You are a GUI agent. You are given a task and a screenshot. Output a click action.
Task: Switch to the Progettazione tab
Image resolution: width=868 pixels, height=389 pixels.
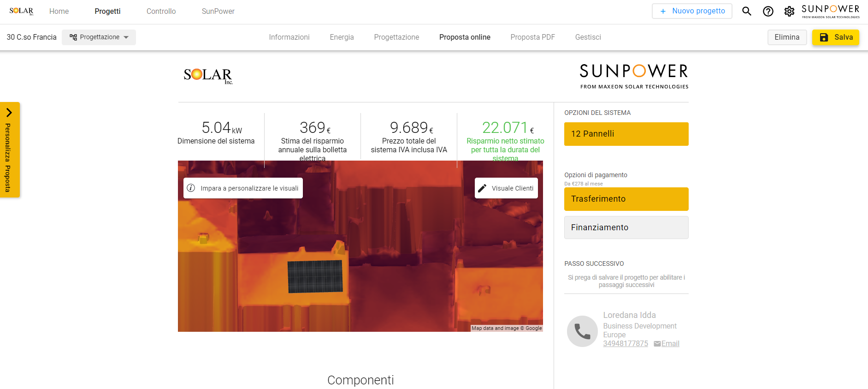396,37
